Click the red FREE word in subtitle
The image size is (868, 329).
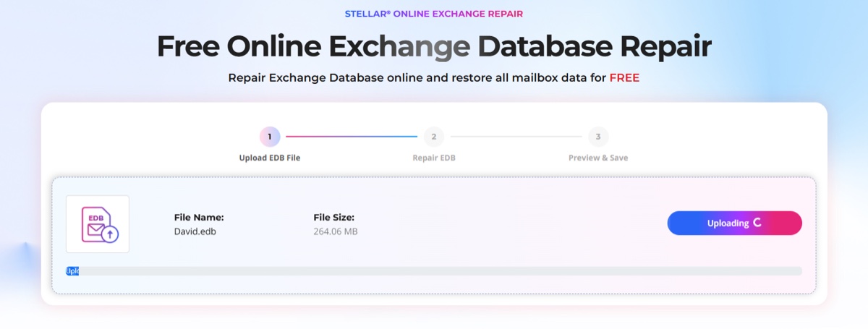624,77
